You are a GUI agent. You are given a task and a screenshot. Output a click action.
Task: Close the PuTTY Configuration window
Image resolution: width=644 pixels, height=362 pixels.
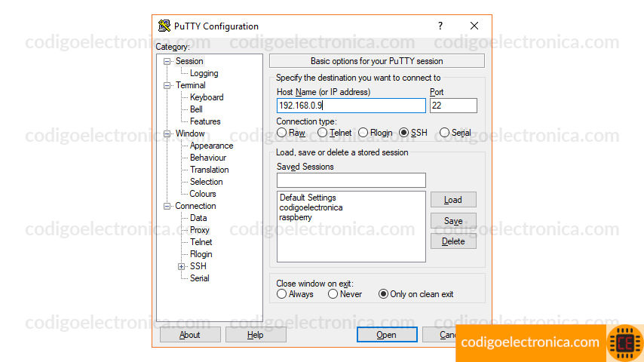(x=474, y=26)
